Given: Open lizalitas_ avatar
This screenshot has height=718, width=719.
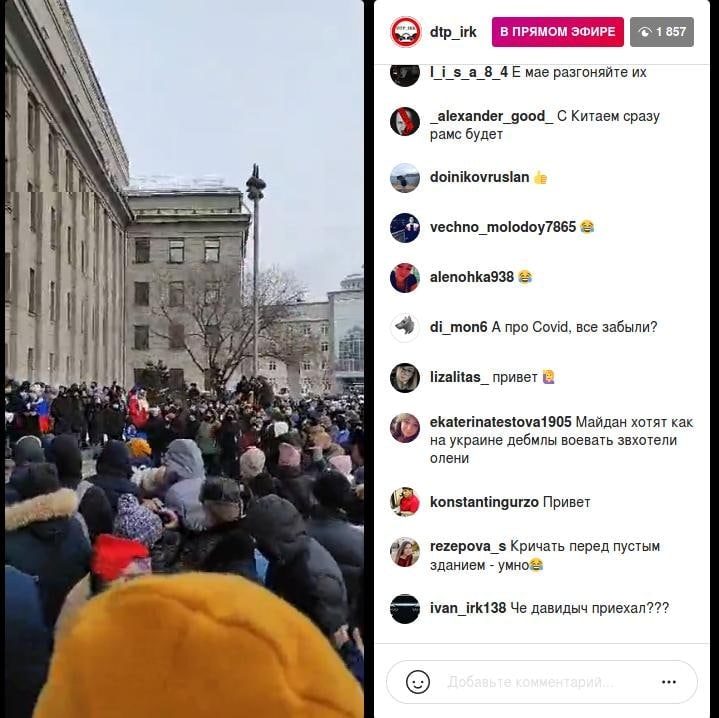Looking at the screenshot, I should click(x=404, y=377).
